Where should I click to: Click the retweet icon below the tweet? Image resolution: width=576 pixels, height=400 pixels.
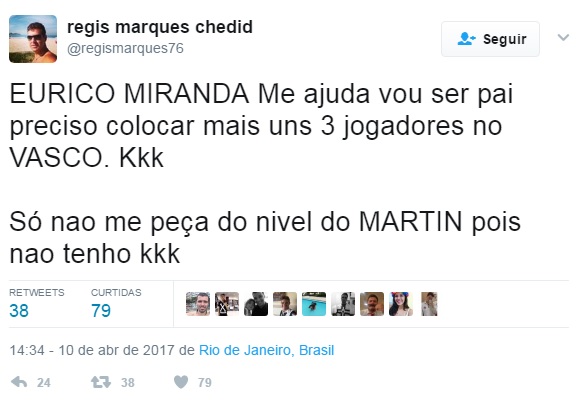point(101,382)
